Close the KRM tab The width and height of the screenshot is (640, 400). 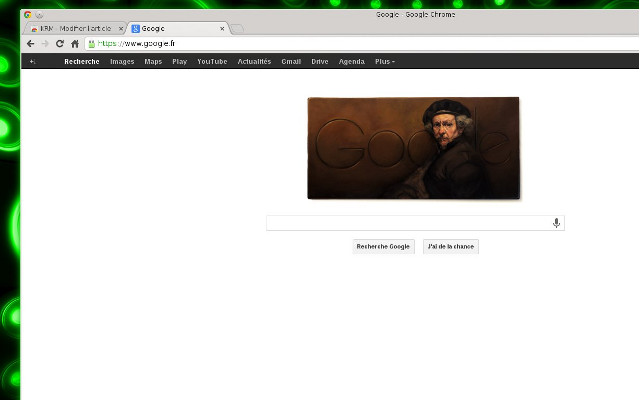tap(120, 29)
